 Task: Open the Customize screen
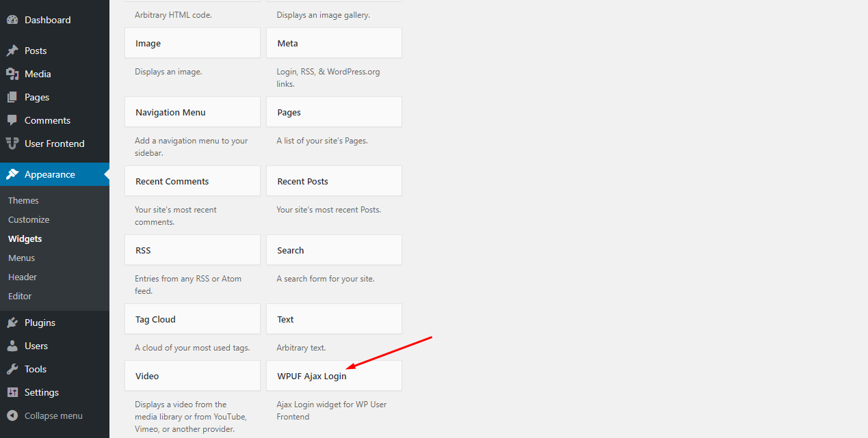coord(28,219)
